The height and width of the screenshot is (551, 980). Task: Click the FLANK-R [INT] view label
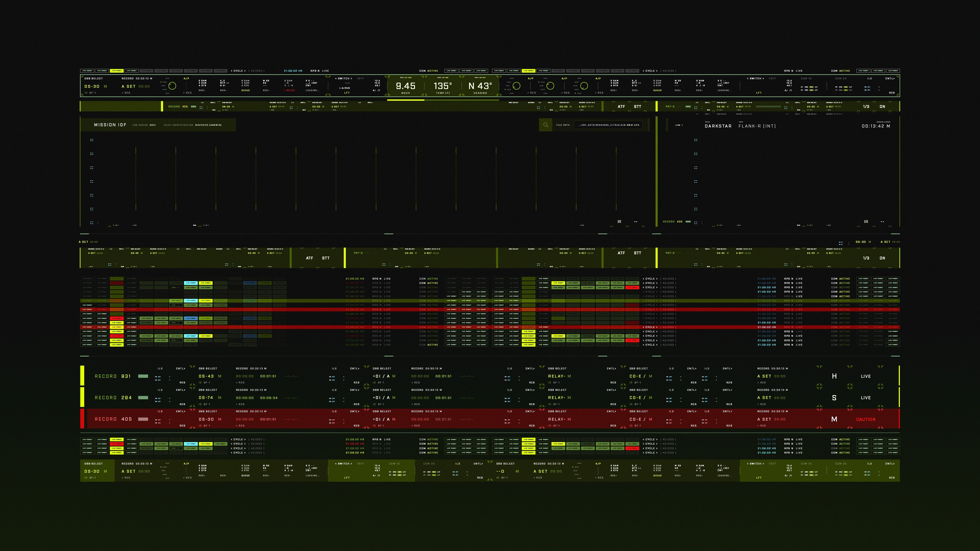coord(757,126)
